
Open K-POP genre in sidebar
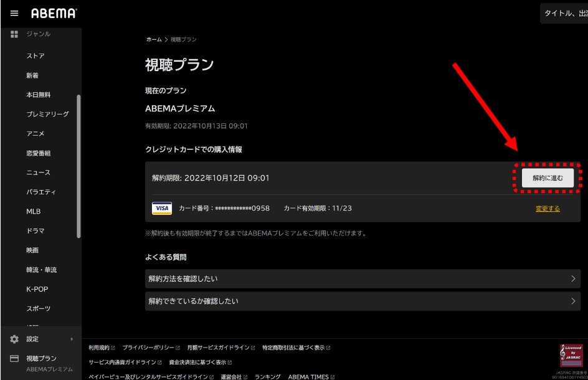(37, 289)
